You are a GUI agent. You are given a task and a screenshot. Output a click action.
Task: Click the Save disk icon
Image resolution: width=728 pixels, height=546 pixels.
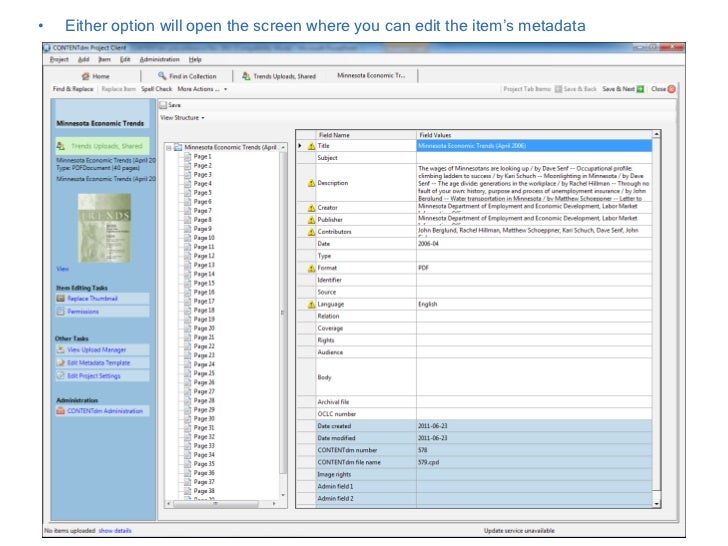click(x=163, y=105)
